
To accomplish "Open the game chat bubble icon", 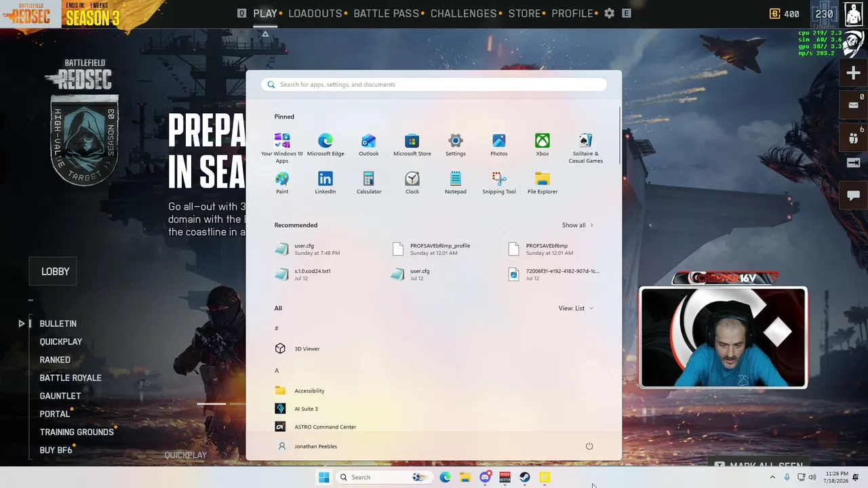I will click(x=853, y=195).
